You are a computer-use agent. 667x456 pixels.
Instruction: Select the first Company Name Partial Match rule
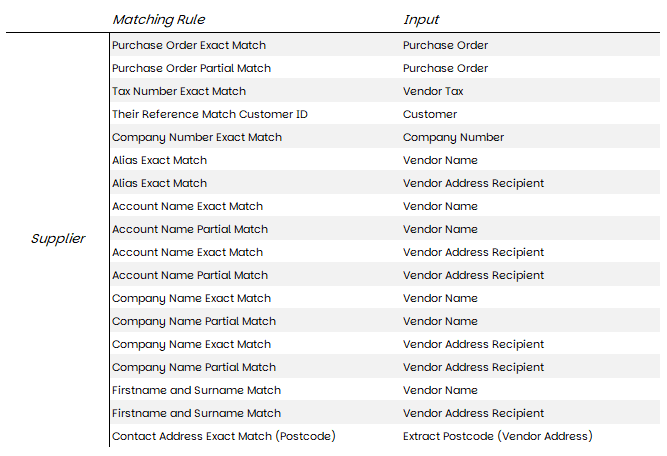click(x=194, y=321)
